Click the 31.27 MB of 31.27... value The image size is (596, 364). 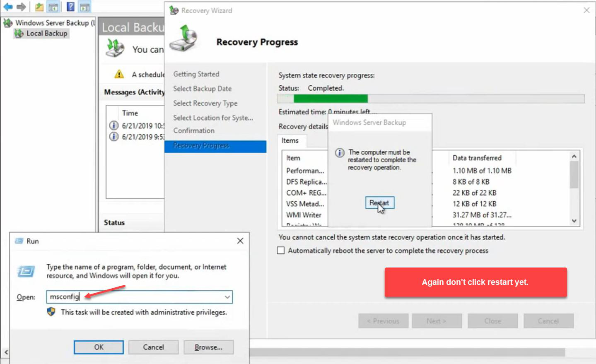click(x=482, y=215)
